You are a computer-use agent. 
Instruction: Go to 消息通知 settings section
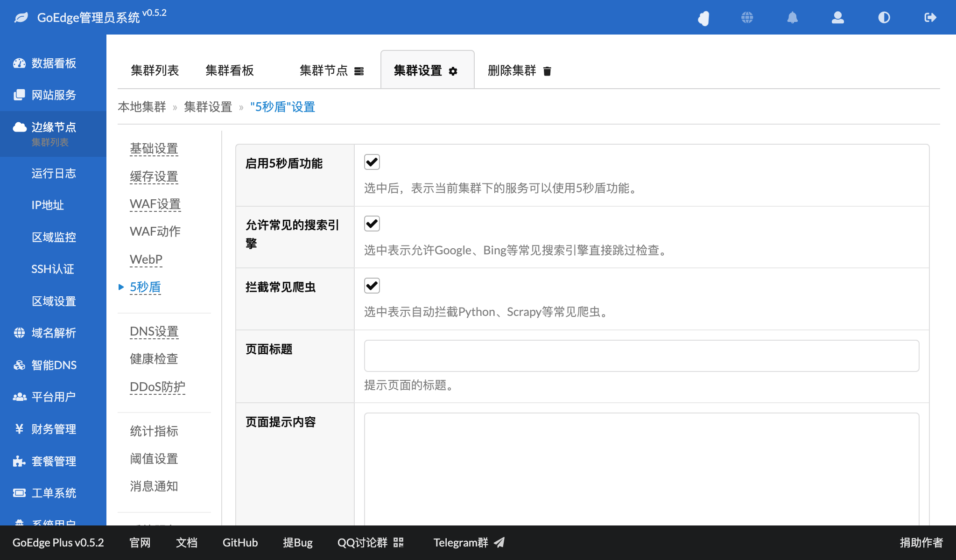[154, 486]
